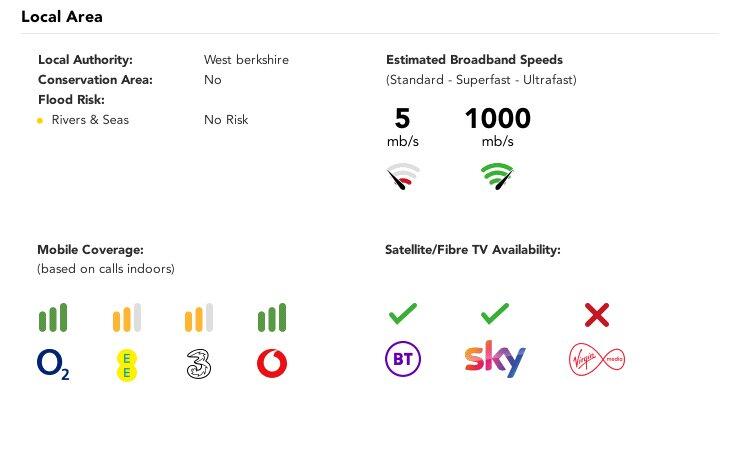This screenshot has width=740, height=473.
Task: Click the 1000 mb/s speed value
Action: tap(497, 119)
